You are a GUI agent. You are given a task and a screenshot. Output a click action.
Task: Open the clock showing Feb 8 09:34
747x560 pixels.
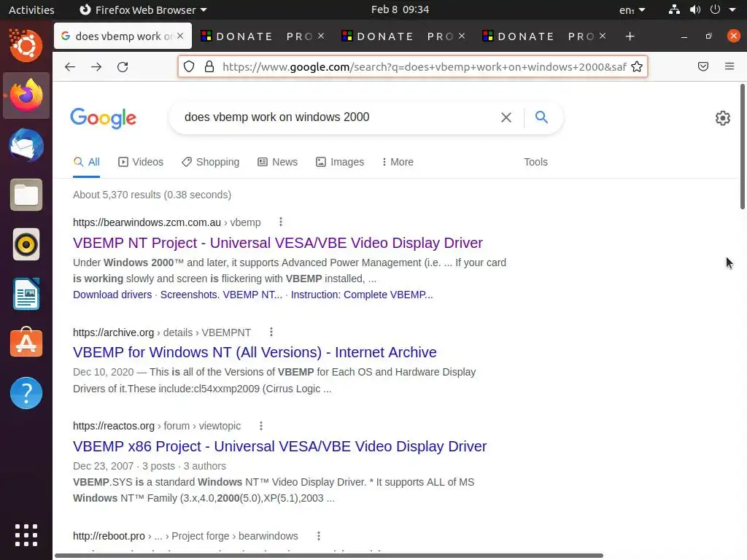tap(400, 9)
